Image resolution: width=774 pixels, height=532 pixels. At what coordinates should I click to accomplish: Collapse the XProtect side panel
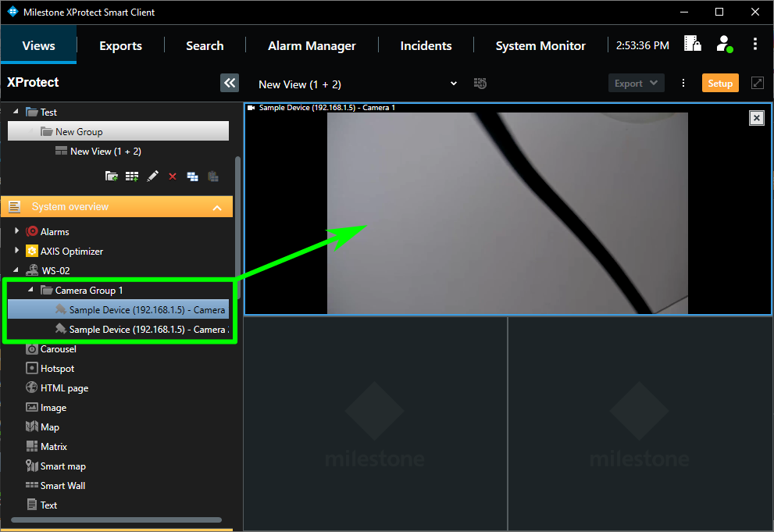click(x=230, y=83)
